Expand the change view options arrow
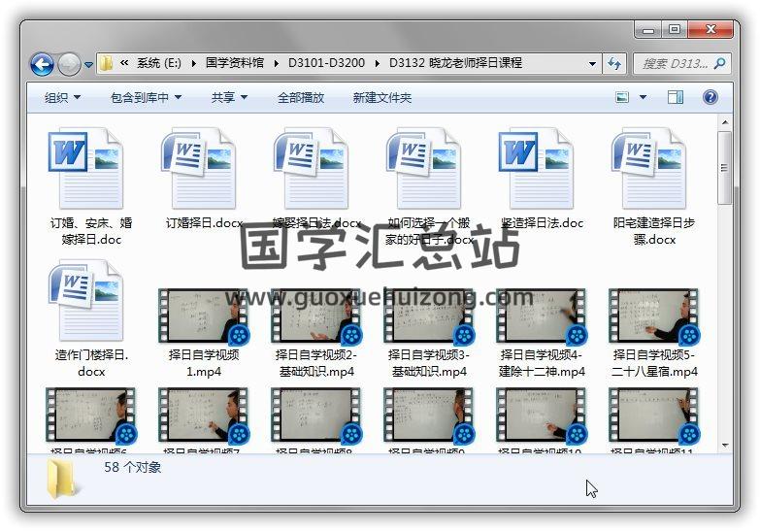Image resolution: width=760 pixels, height=532 pixels. (643, 97)
